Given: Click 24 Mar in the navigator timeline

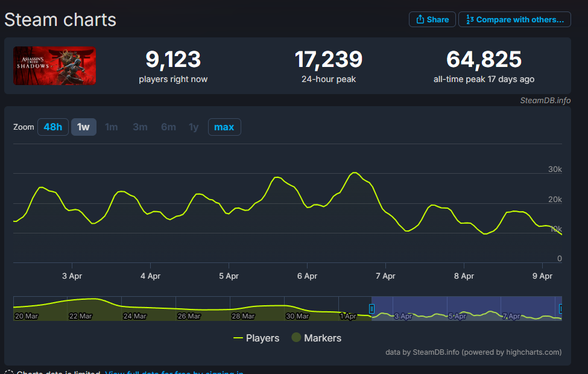Looking at the screenshot, I should 135,316.
